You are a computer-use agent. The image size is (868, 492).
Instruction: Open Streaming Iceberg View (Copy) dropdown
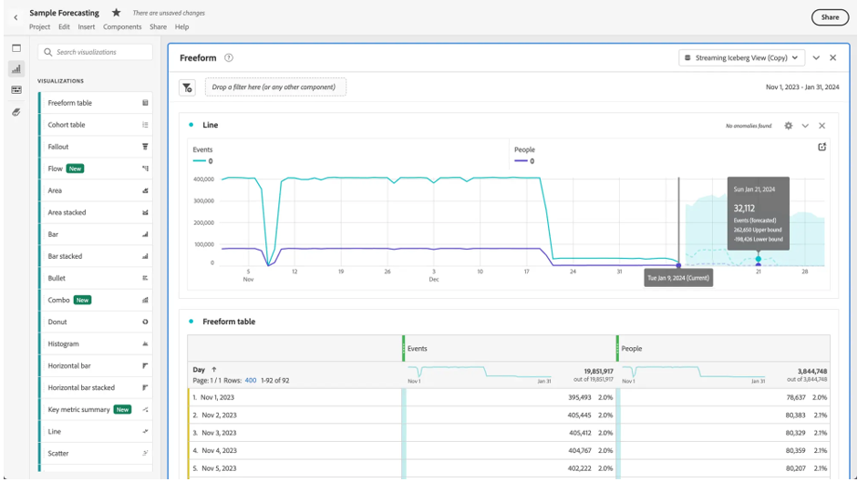coord(741,57)
